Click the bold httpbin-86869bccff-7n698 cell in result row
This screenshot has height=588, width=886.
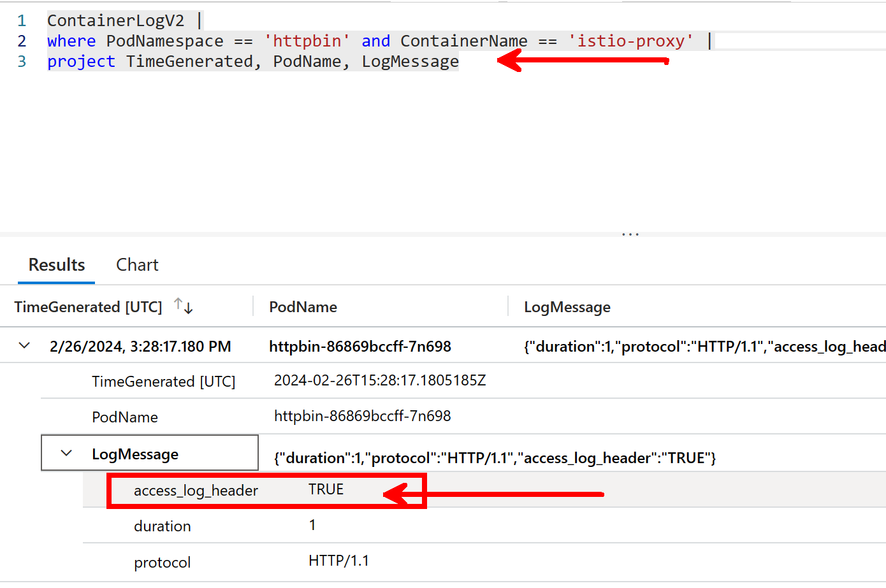click(359, 347)
